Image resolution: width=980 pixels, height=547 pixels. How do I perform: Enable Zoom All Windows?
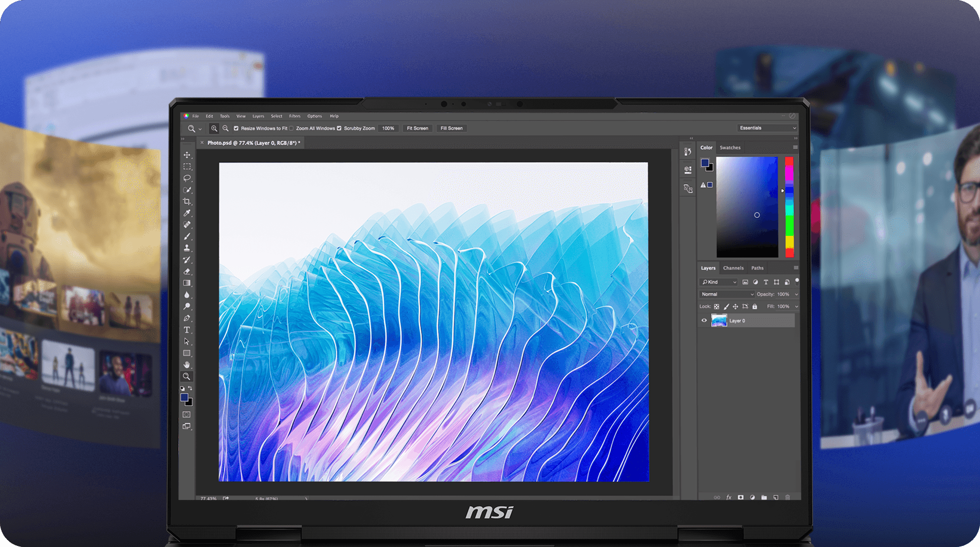tap(291, 128)
